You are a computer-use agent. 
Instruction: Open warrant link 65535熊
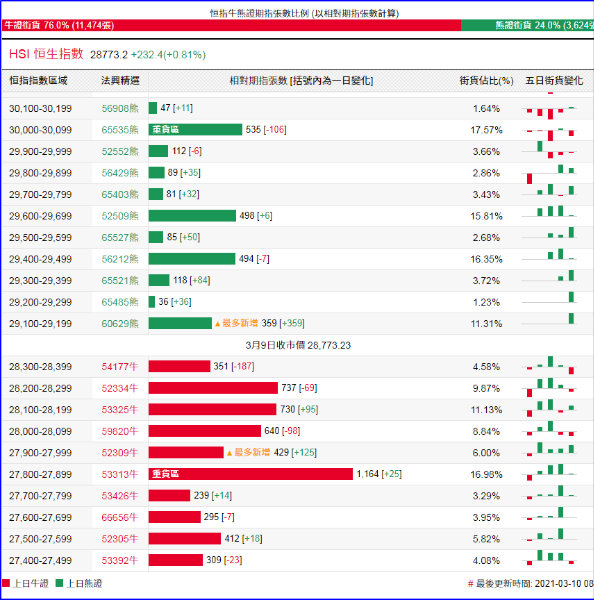pyautogui.click(x=120, y=130)
